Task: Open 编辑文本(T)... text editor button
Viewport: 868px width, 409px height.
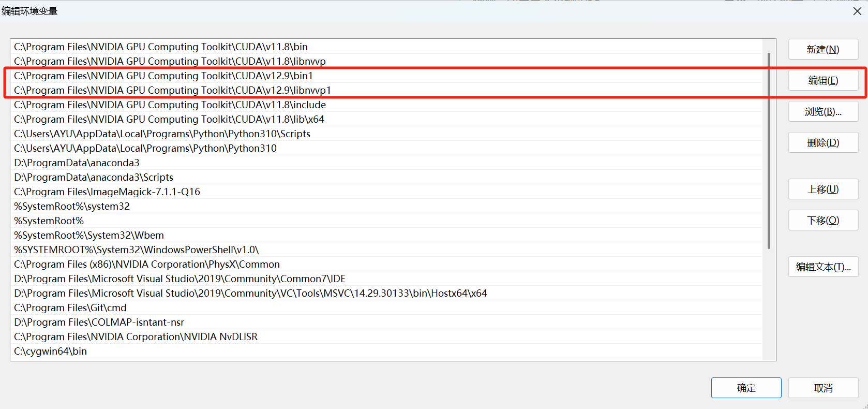Action: point(823,267)
